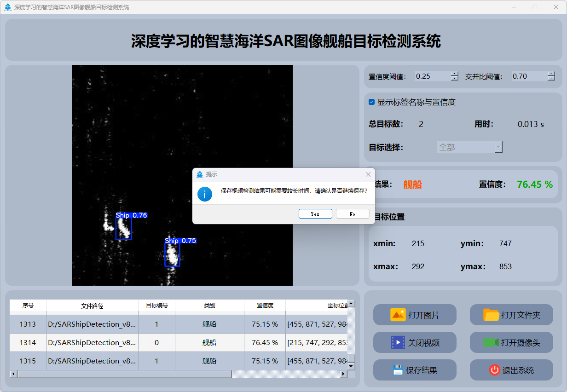The image size is (567, 392).
Task: Click the 保存结果 button
Action: [x=415, y=370]
